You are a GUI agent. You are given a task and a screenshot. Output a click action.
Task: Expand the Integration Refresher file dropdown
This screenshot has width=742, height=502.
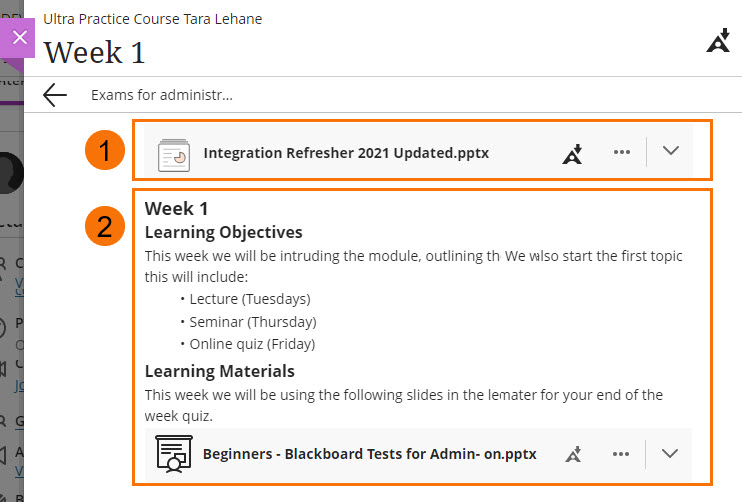coord(671,152)
